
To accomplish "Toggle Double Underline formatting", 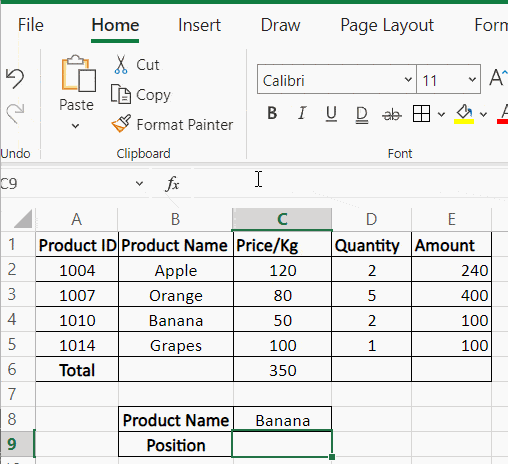I will pos(362,115).
